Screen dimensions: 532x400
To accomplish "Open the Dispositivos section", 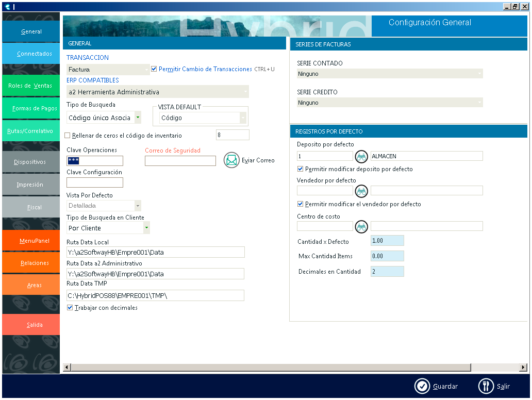I will (x=31, y=162).
